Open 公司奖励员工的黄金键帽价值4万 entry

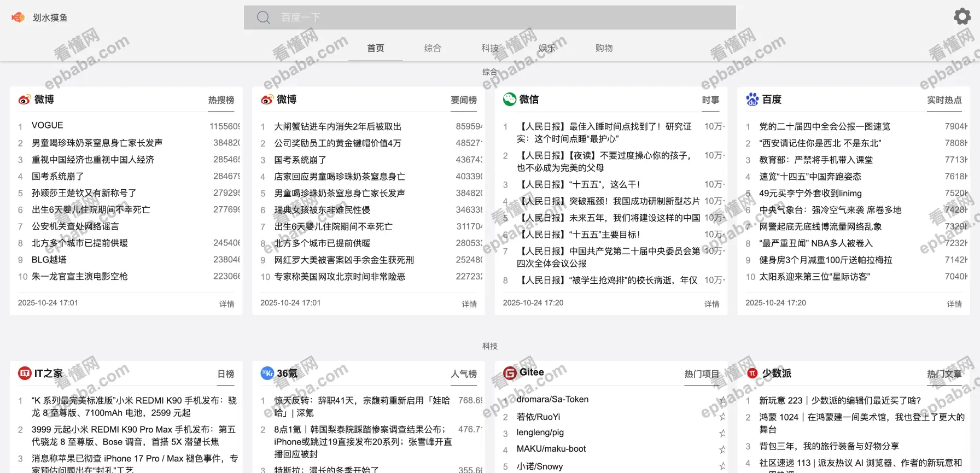click(338, 143)
